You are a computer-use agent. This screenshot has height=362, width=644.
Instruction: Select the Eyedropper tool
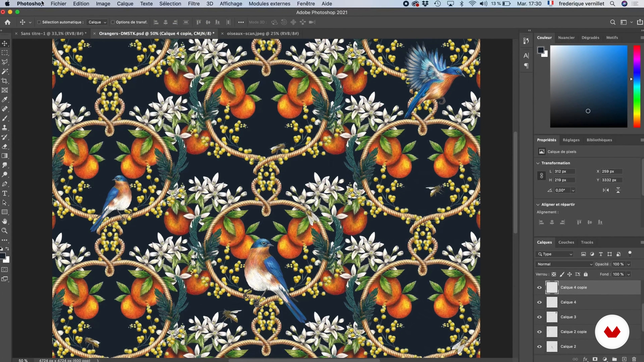coord(5,99)
